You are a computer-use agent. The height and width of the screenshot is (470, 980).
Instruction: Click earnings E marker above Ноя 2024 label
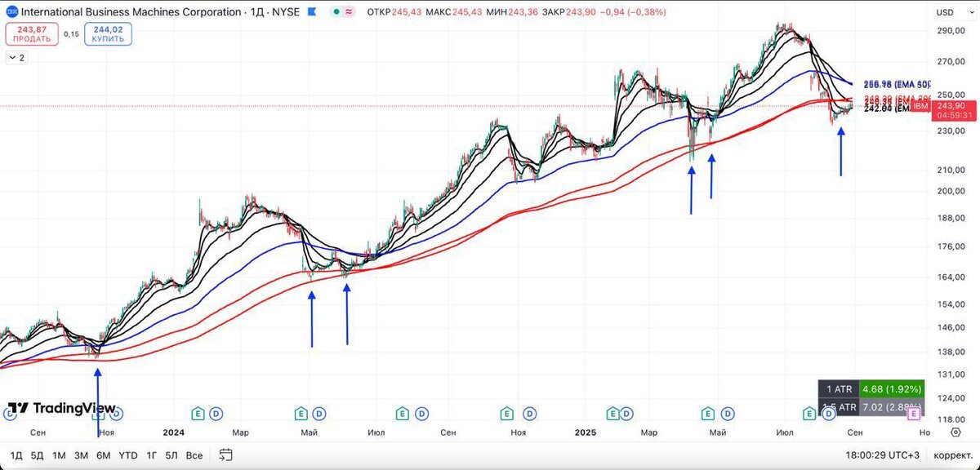[507, 413]
